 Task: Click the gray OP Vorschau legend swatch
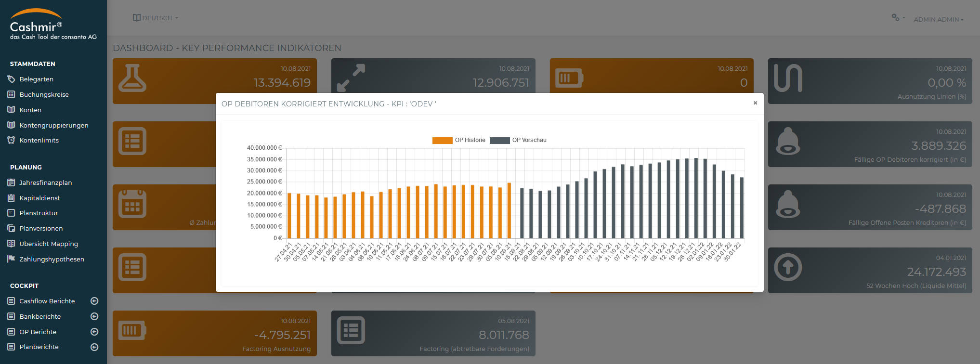(499, 140)
